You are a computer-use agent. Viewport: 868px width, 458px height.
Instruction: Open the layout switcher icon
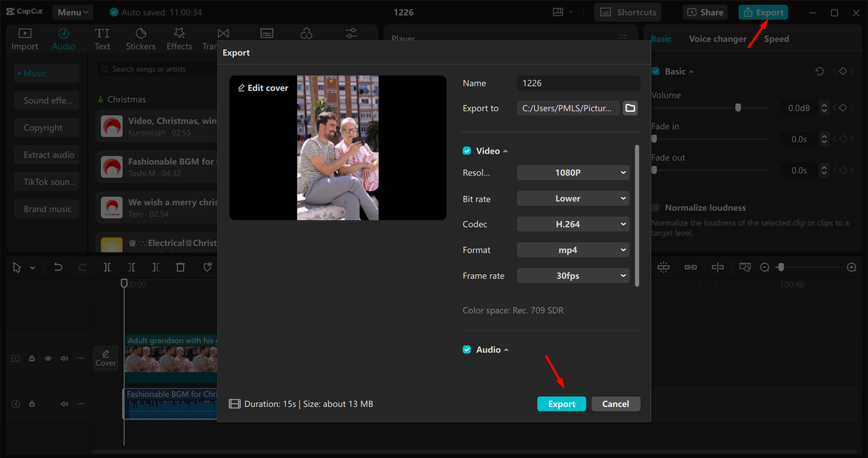[x=558, y=12]
